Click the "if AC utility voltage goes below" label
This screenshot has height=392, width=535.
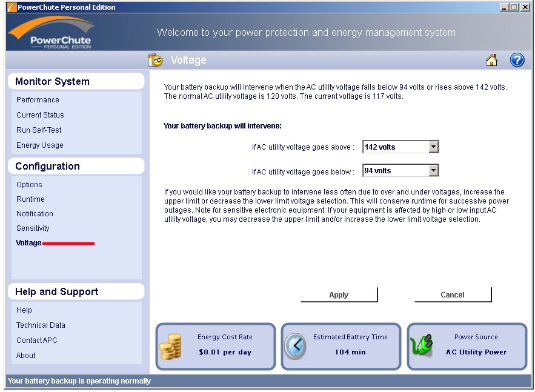pos(303,172)
